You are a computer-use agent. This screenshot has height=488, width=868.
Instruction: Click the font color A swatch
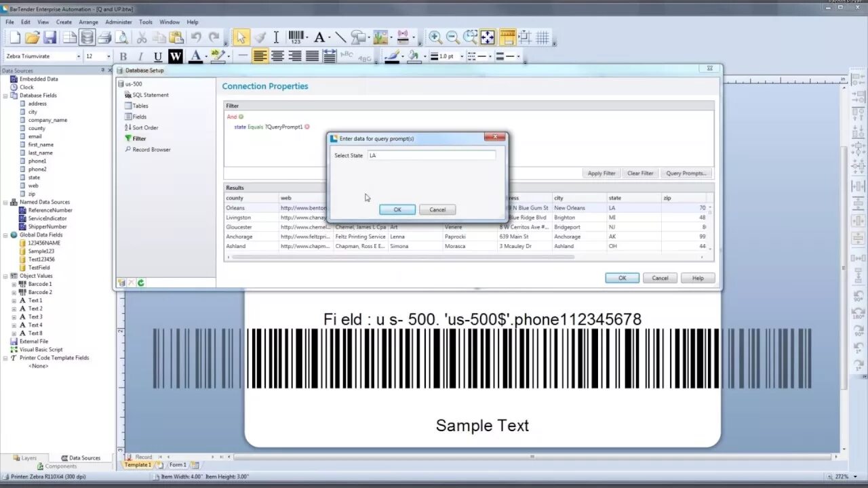coord(195,57)
